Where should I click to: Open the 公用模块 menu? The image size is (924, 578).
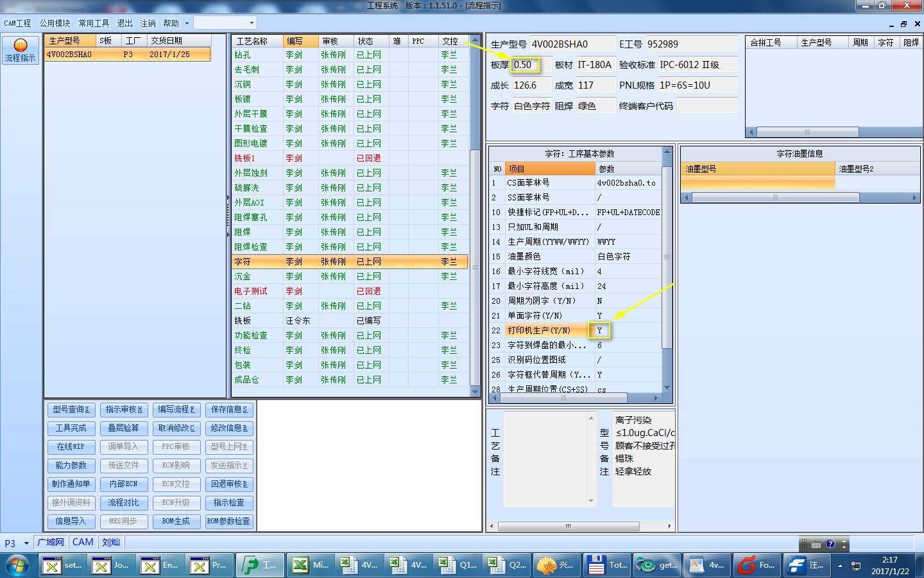pyautogui.click(x=55, y=23)
